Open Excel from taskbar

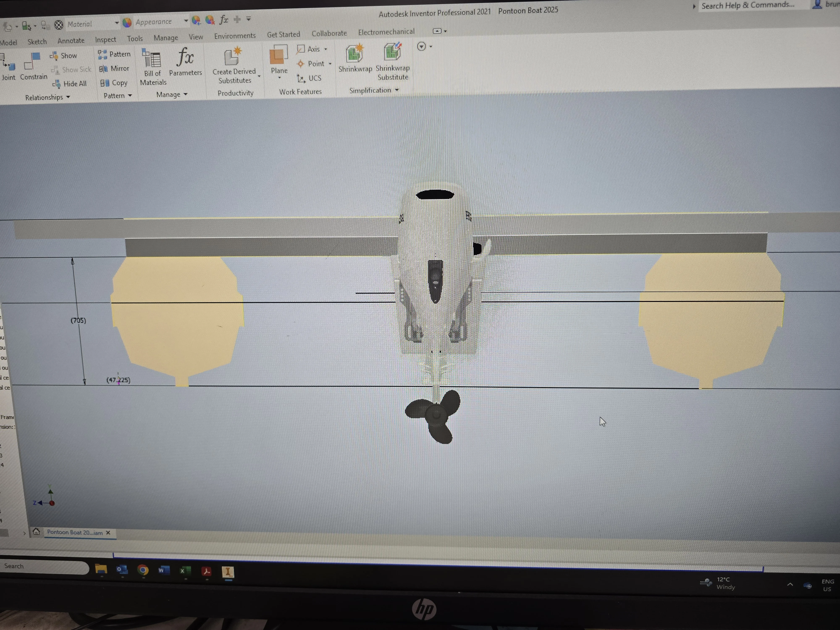coord(185,571)
